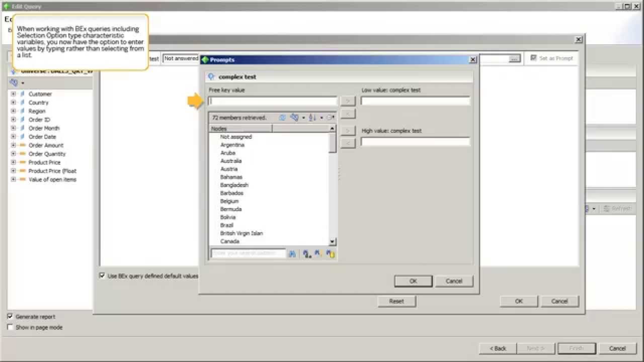Click OK in the Prompts dialog
The width and height of the screenshot is (644, 362).
tap(413, 281)
